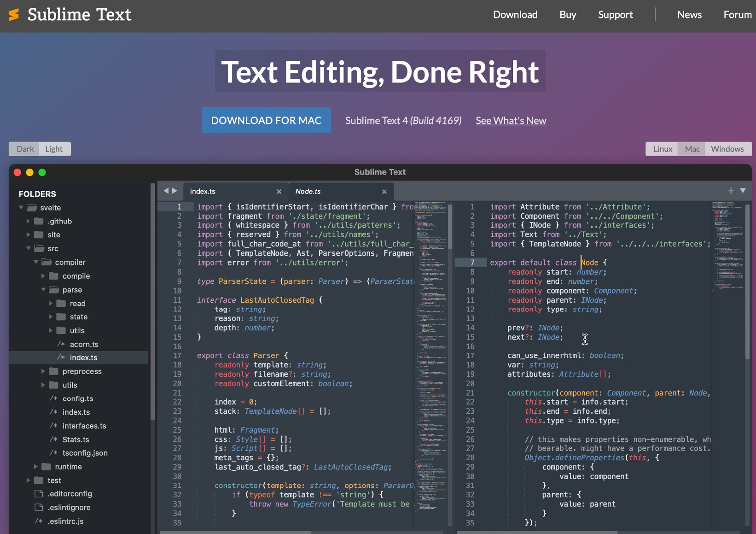Click the acorn.ts file type icon

click(x=61, y=344)
